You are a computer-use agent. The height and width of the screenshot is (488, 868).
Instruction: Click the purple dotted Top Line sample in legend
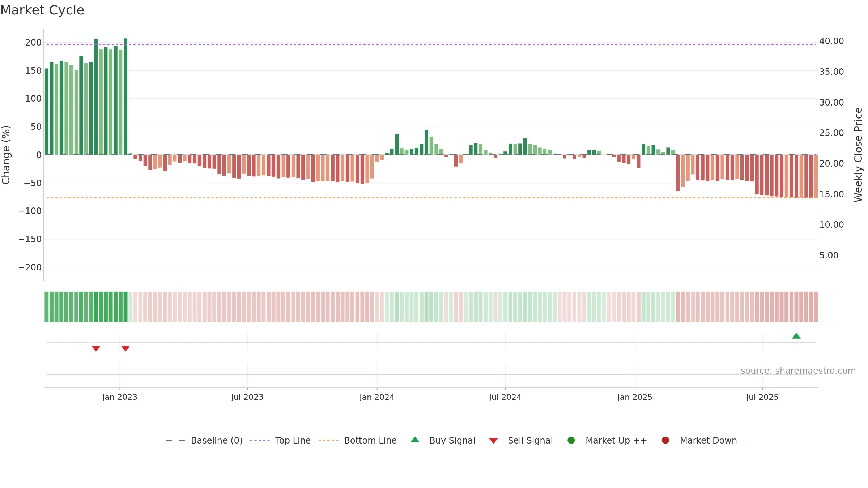(260, 440)
